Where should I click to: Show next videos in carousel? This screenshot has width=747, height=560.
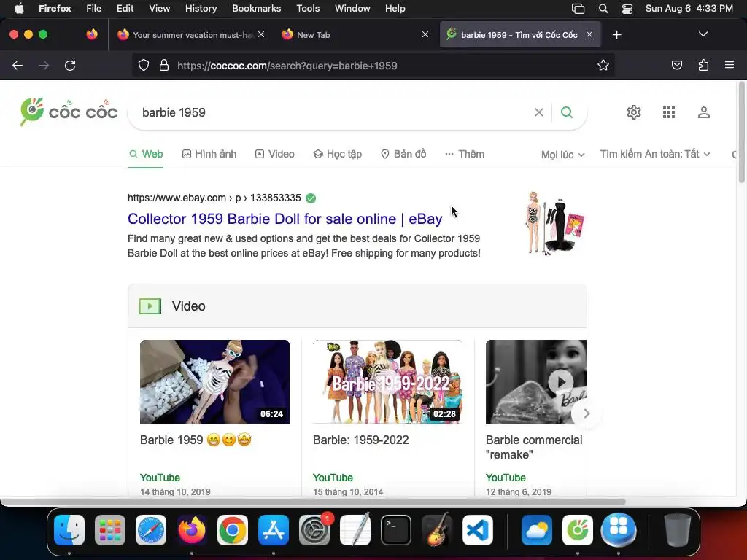click(x=587, y=413)
